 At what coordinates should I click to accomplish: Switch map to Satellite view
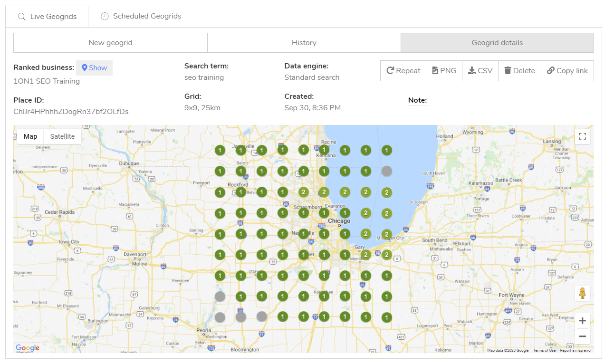click(x=62, y=136)
